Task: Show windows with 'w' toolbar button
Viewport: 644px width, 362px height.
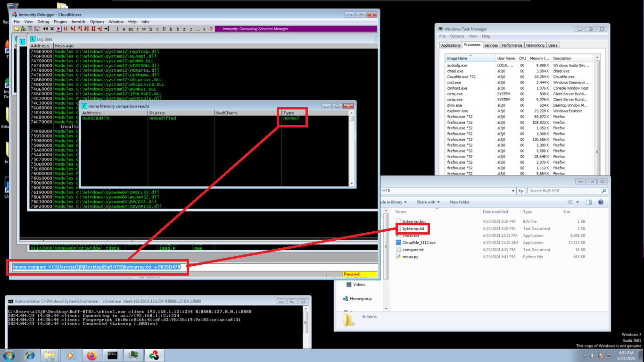Action: (144, 29)
